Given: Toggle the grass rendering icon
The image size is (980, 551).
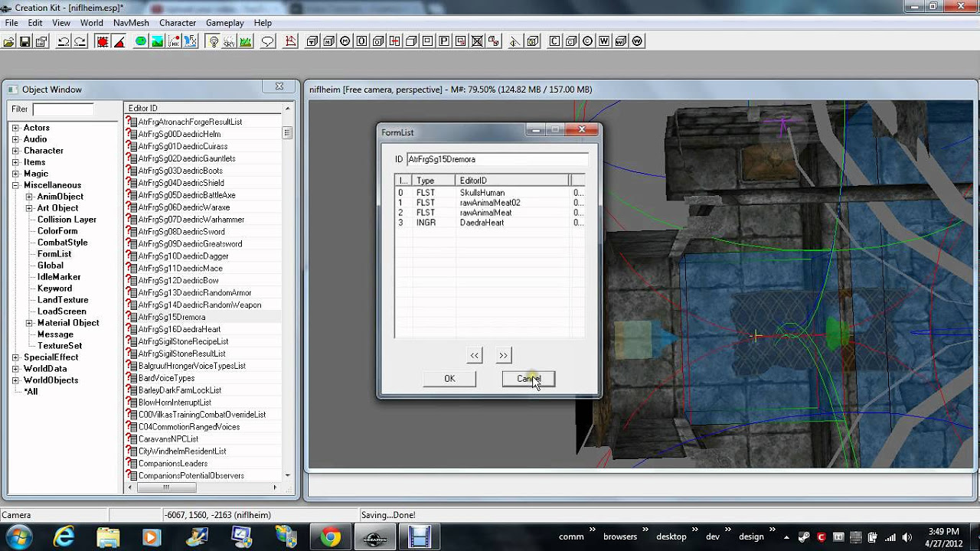Looking at the screenshot, I should (x=245, y=41).
